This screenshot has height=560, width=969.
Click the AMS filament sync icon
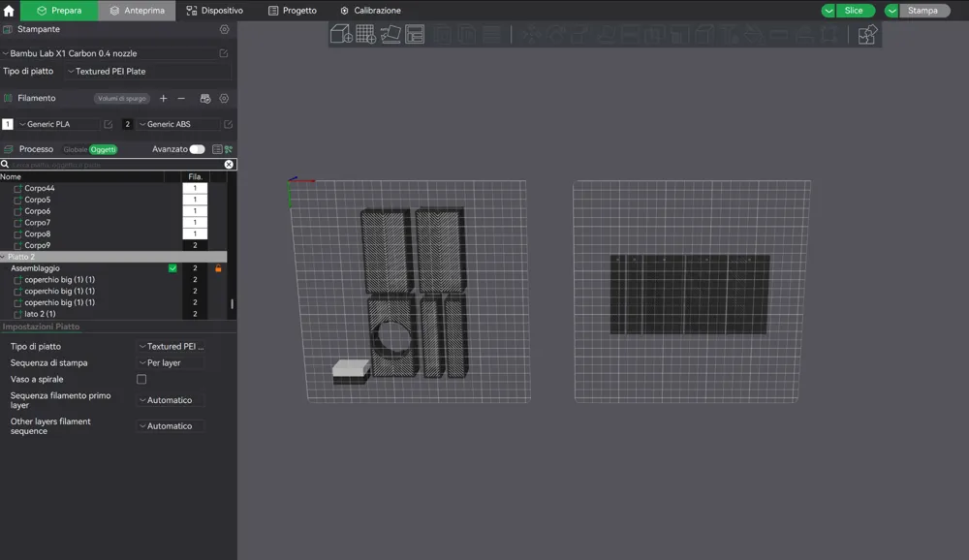pos(205,98)
